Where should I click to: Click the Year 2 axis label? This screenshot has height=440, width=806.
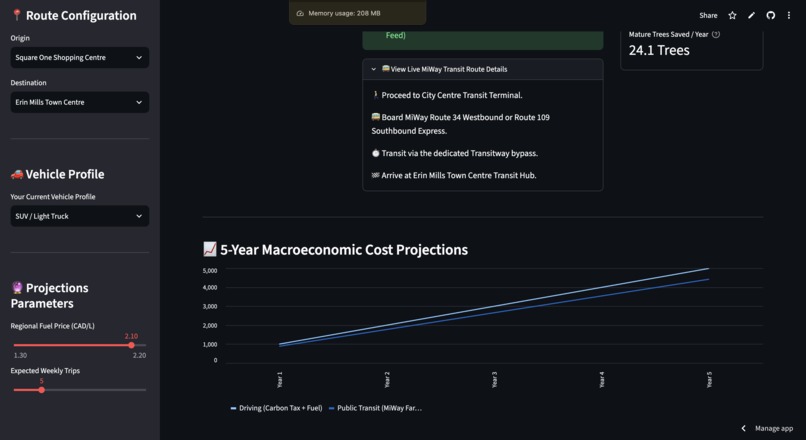tap(387, 380)
